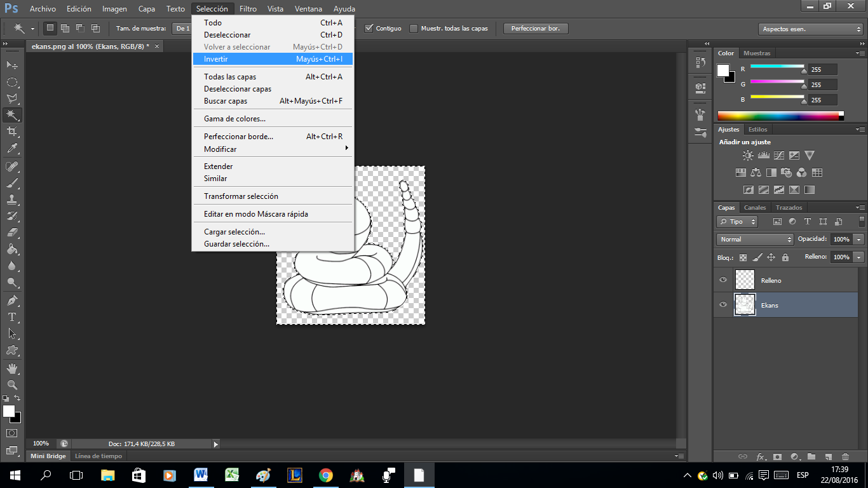Choose Invertir from Selección menu

[x=273, y=59]
